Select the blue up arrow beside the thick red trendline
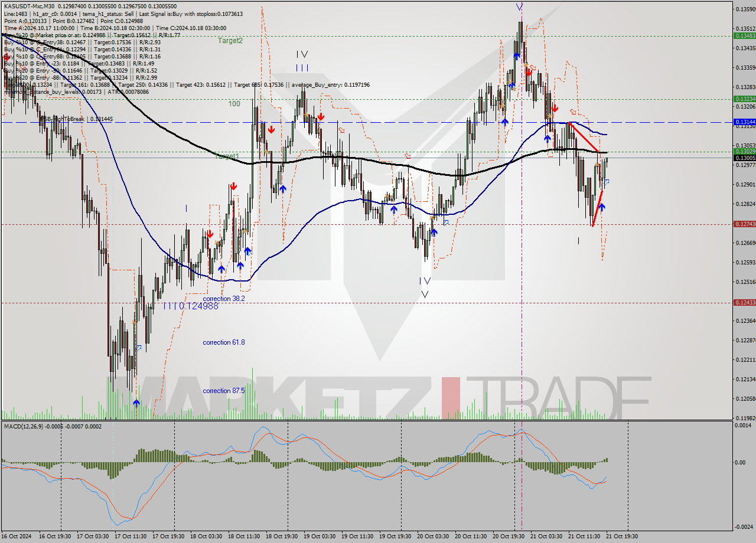Screen dimensions: 756x543 (x=601, y=207)
